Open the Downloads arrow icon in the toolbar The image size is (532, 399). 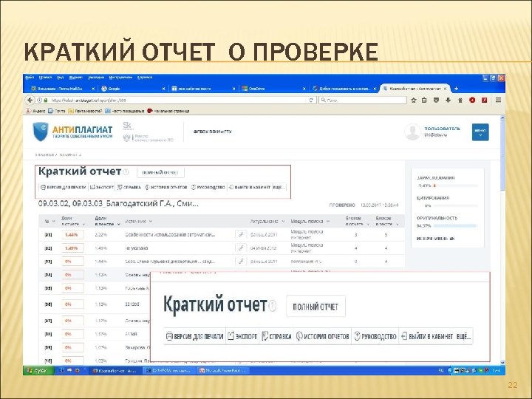tap(449, 100)
